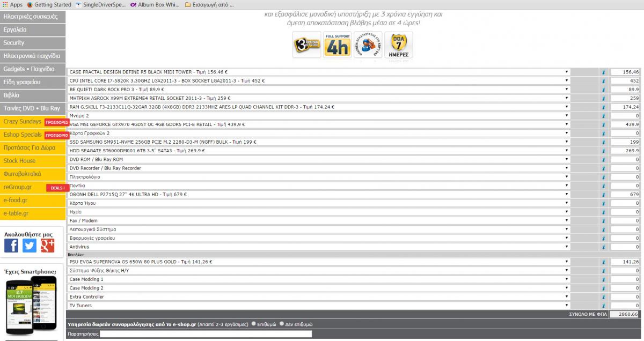Open Ηλεκτρονικά παιχνίδια category
This screenshot has width=644, height=341.
coord(33,56)
